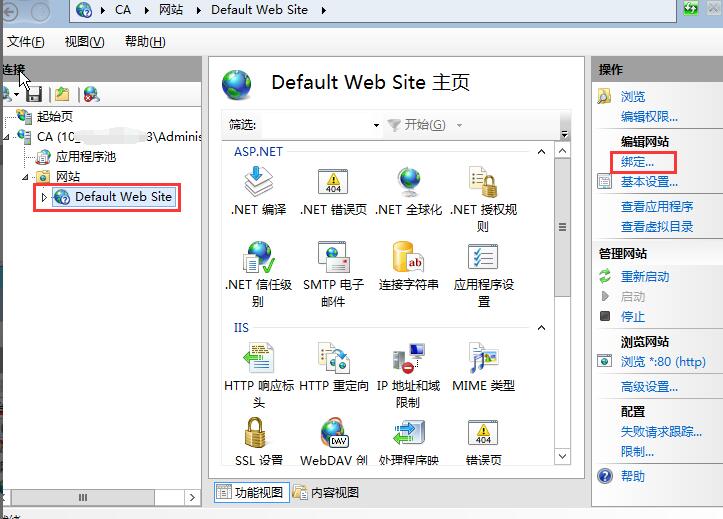Open the SMTP 电子邮件 feature icon
Viewport: 723px width, 519px height.
(x=333, y=257)
